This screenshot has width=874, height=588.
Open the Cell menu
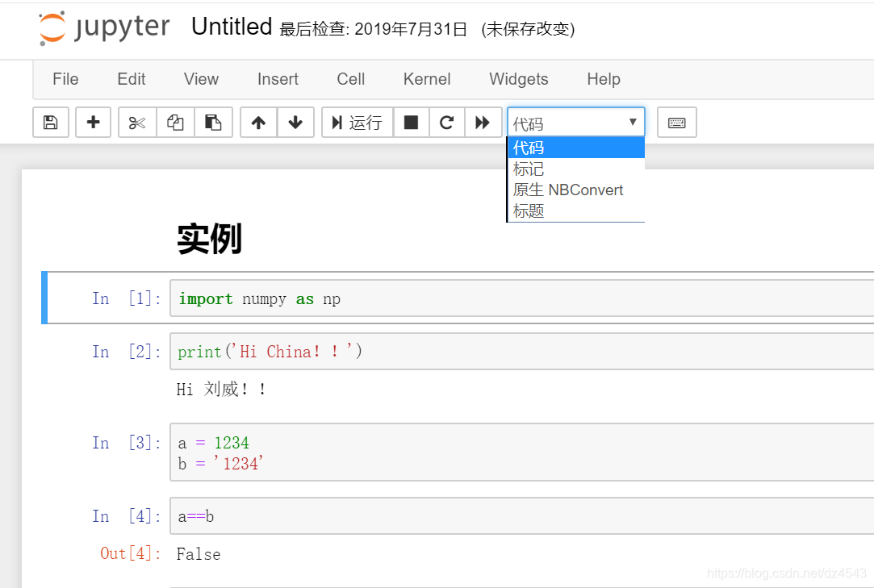[x=350, y=79]
